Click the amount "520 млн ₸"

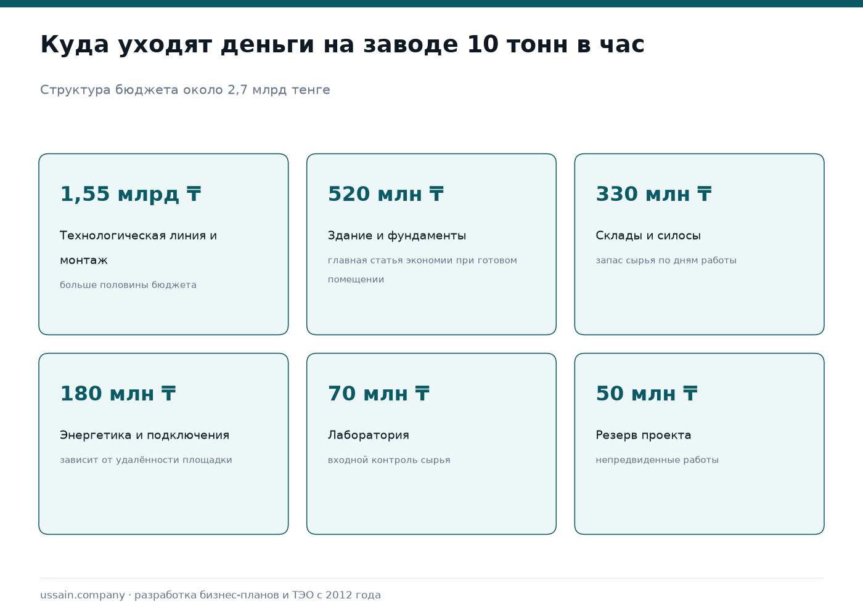click(386, 194)
